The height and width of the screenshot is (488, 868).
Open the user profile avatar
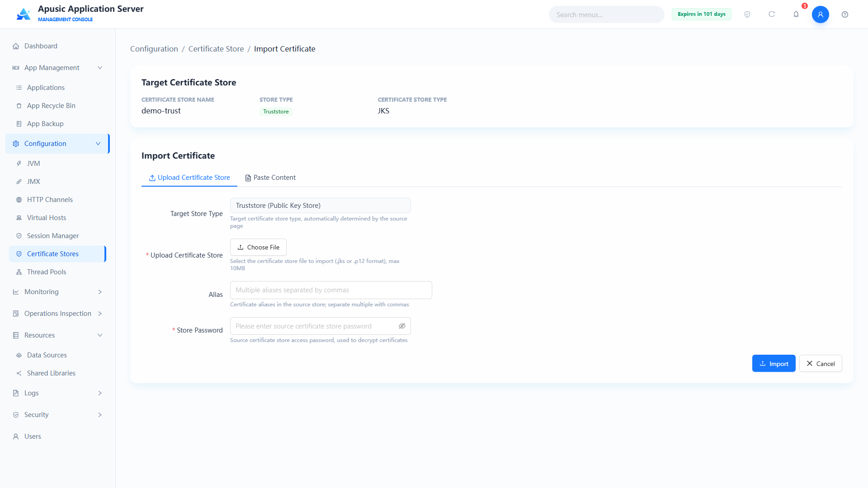pyautogui.click(x=821, y=14)
